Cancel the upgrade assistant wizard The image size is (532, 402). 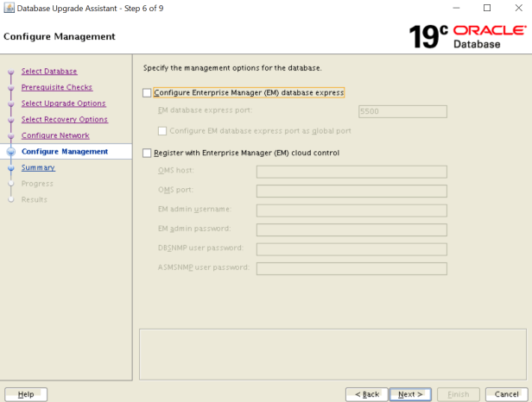point(506,394)
